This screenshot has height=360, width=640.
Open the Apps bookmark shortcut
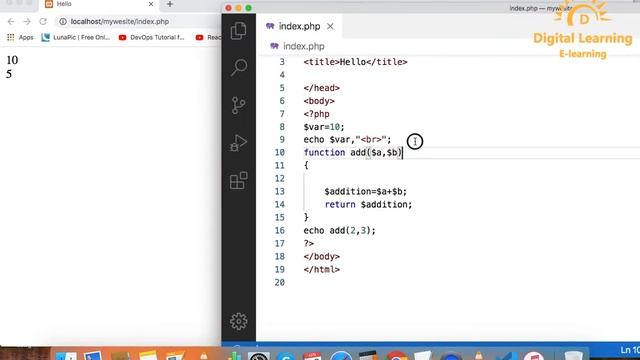click(20, 37)
